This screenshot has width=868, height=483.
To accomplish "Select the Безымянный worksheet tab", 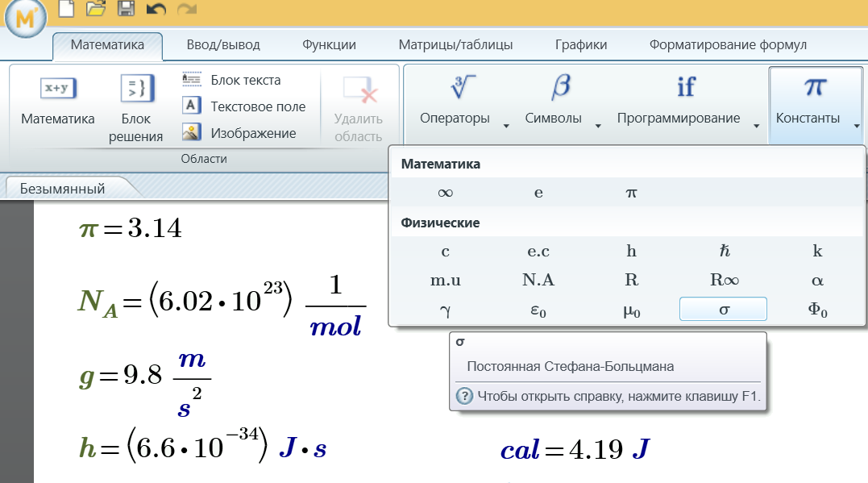I will (x=62, y=189).
